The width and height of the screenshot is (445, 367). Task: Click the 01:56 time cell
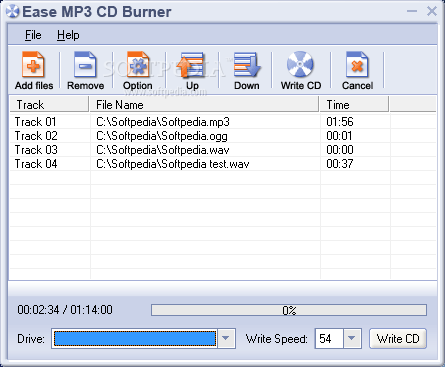tap(340, 122)
